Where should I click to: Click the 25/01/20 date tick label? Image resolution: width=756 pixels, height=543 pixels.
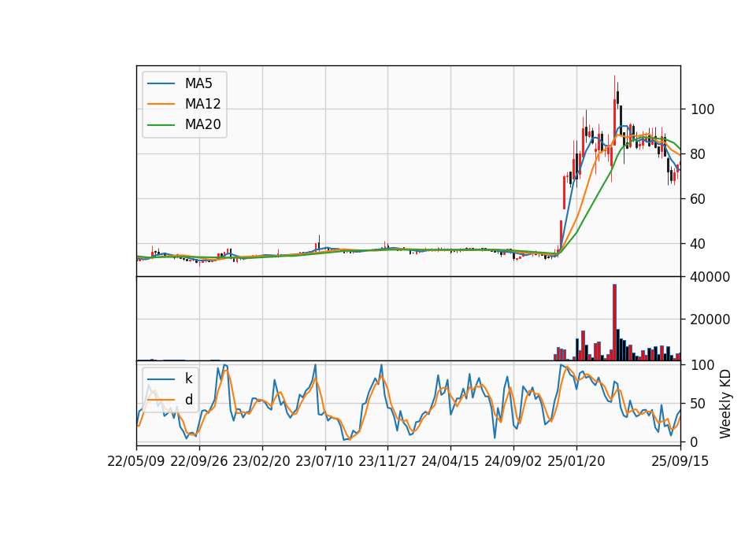(x=576, y=461)
